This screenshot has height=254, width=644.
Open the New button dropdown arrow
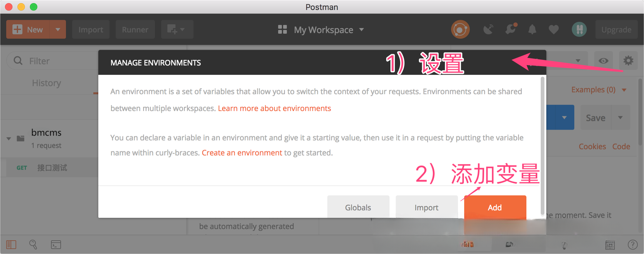58,30
